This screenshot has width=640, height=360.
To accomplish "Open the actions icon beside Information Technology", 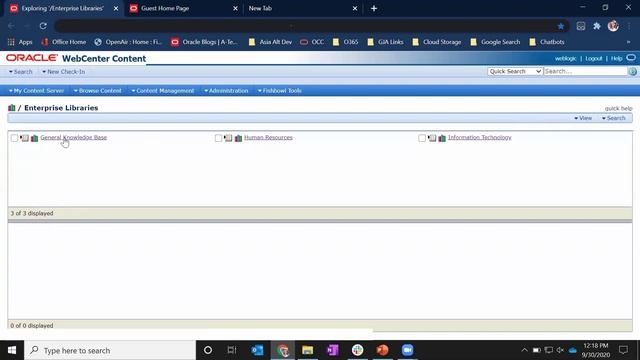I will click(432, 138).
